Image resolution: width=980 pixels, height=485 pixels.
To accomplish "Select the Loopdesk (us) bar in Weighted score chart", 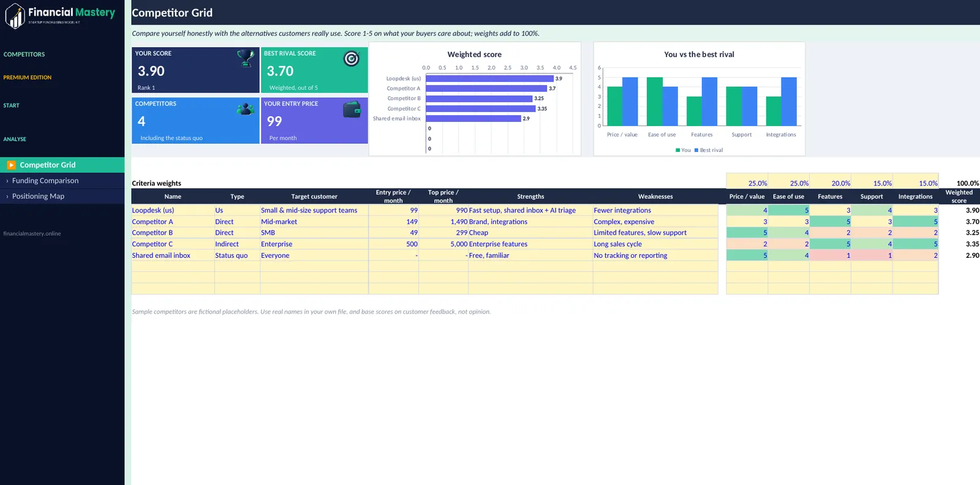I will [x=489, y=78].
